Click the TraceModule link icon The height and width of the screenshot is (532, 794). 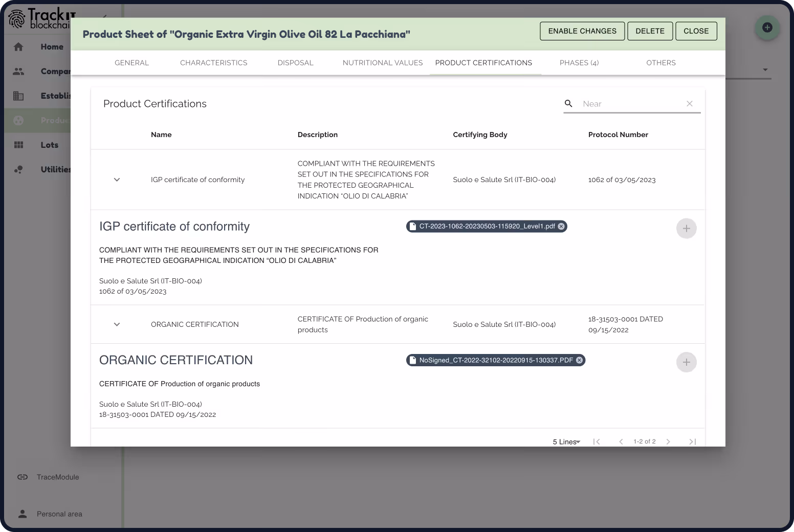point(23,477)
